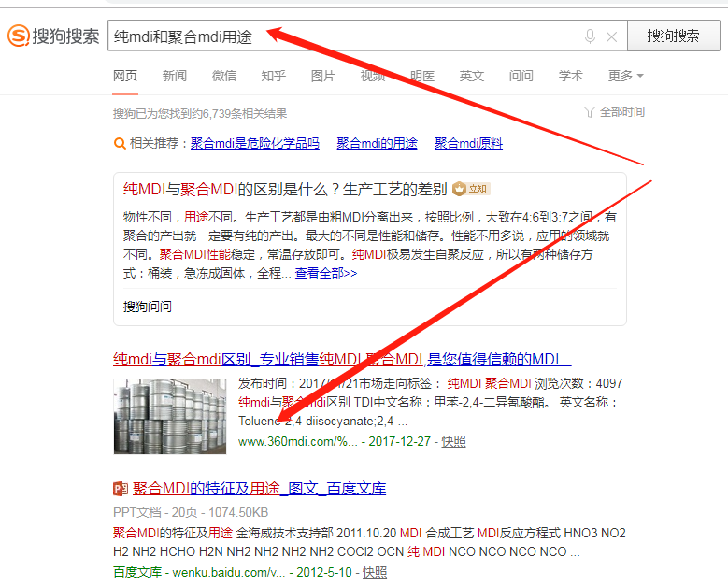Click the 百度文库 wenku.baidu.com URL
Viewport: 728px width, 586px height.
point(199,572)
